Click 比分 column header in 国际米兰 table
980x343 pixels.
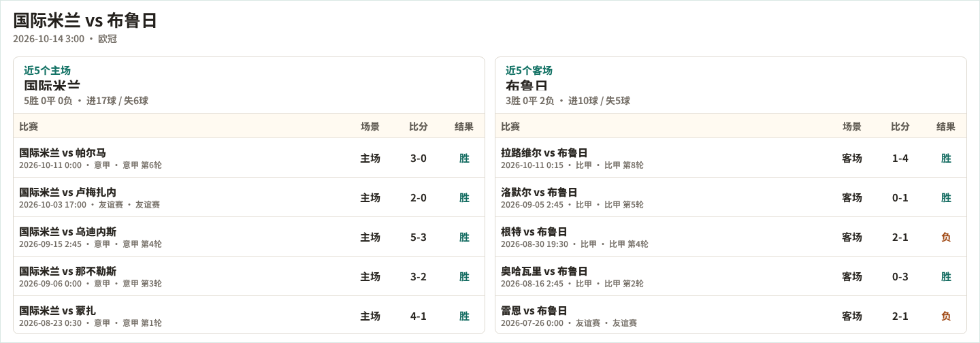click(419, 126)
